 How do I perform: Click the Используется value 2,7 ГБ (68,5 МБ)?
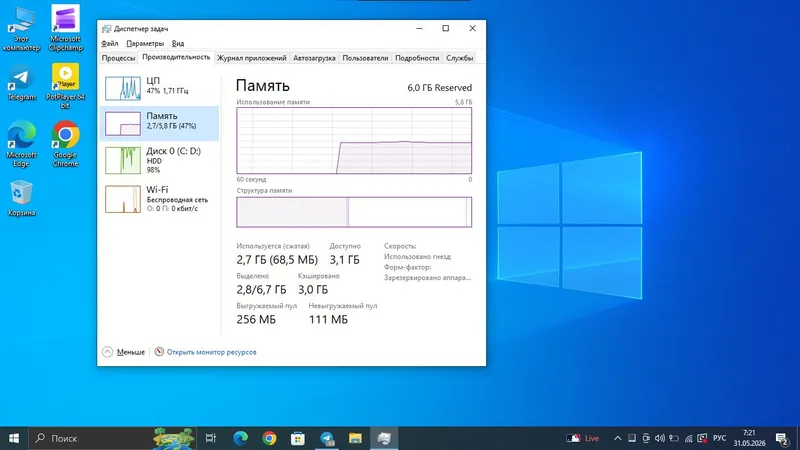click(277, 260)
